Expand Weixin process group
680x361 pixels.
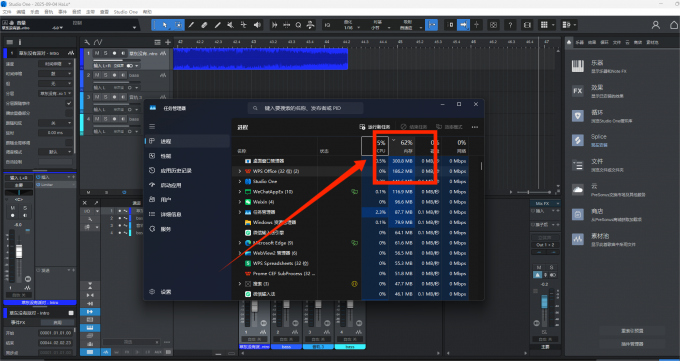(240, 202)
